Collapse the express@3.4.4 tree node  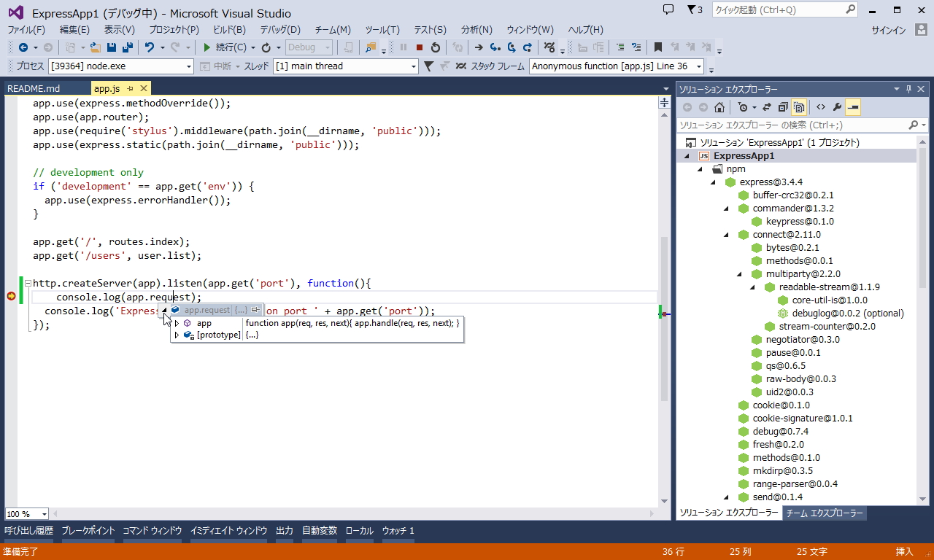coord(713,182)
